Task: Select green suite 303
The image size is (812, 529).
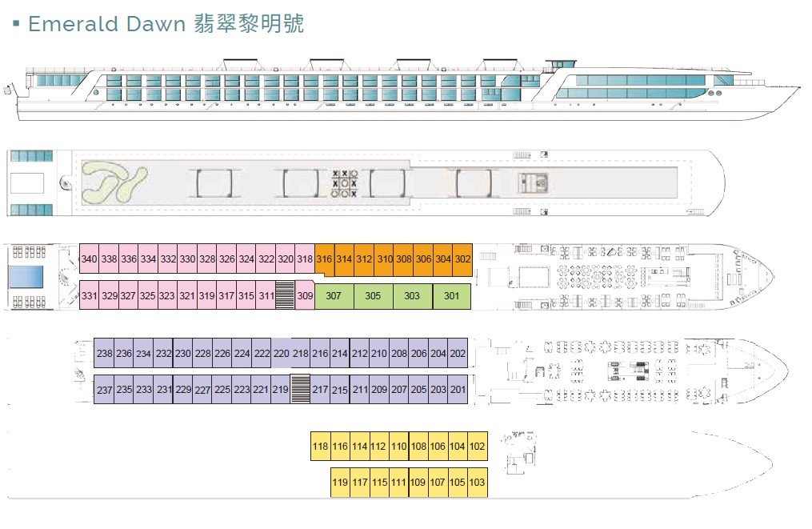Action: pos(413,296)
